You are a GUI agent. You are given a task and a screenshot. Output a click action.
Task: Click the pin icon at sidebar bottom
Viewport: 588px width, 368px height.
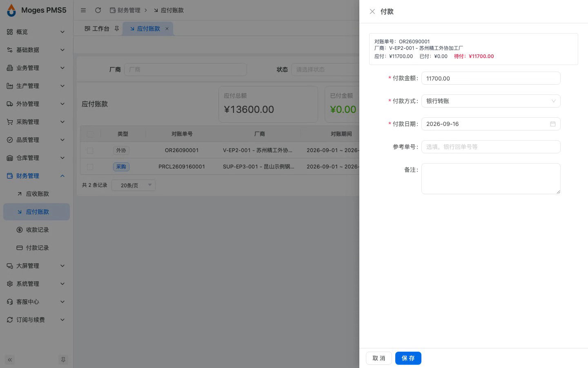click(63, 360)
